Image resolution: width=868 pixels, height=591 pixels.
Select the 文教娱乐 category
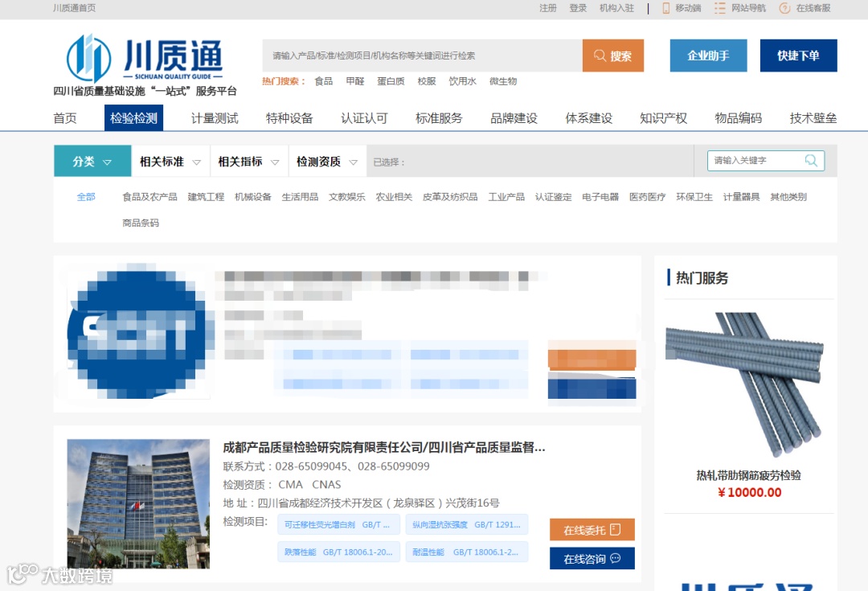click(x=346, y=197)
